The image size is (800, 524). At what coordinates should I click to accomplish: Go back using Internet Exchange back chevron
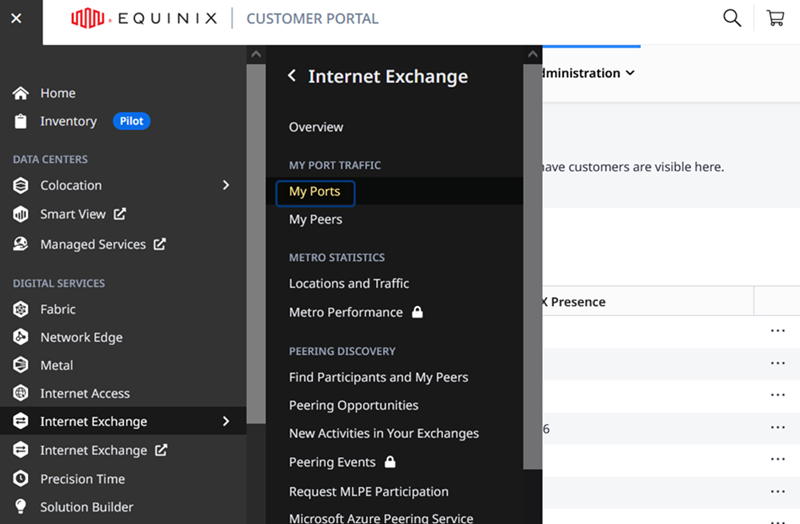292,76
